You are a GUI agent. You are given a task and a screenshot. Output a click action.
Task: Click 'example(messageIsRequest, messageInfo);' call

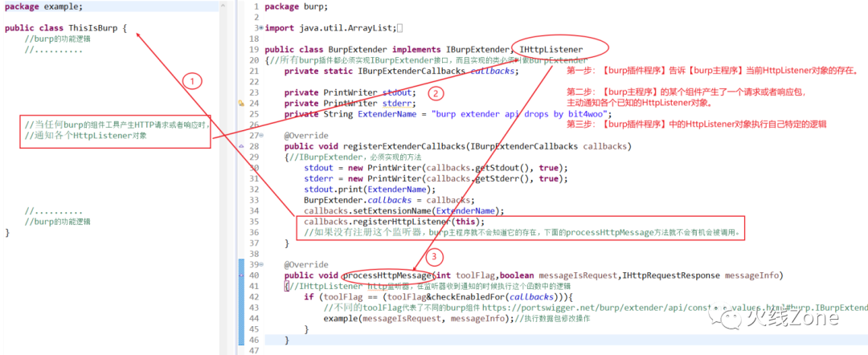click(419, 319)
